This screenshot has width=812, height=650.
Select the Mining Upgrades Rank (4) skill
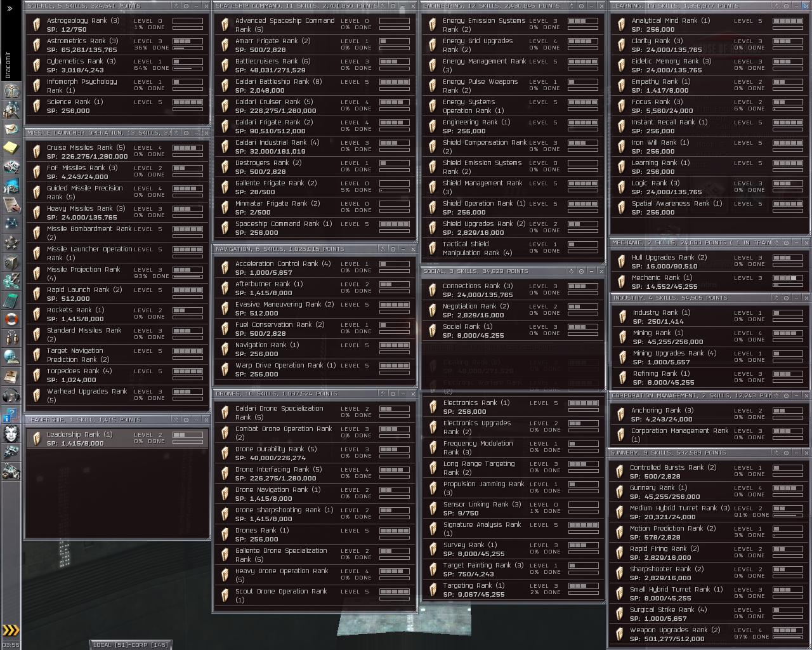point(710,357)
